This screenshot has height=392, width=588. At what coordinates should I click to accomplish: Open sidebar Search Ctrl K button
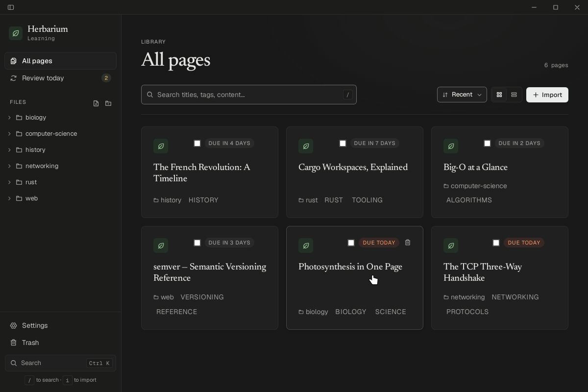click(x=60, y=363)
